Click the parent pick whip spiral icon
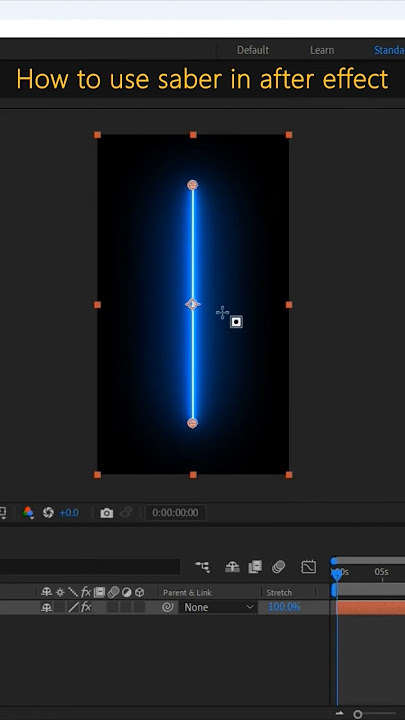Image resolution: width=405 pixels, height=720 pixels. (168, 607)
